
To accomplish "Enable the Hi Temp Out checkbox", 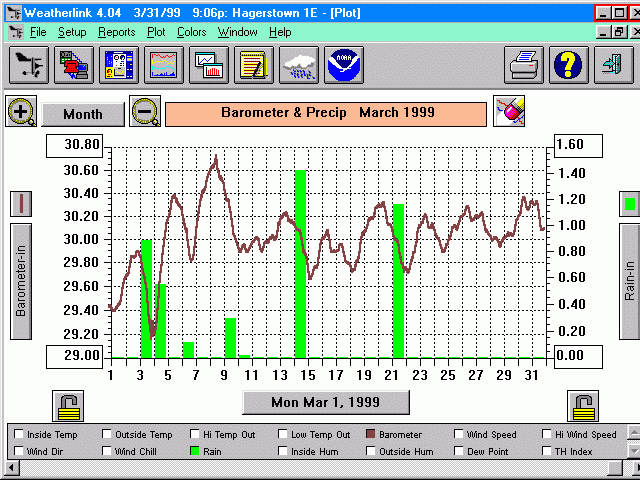I will click(195, 434).
